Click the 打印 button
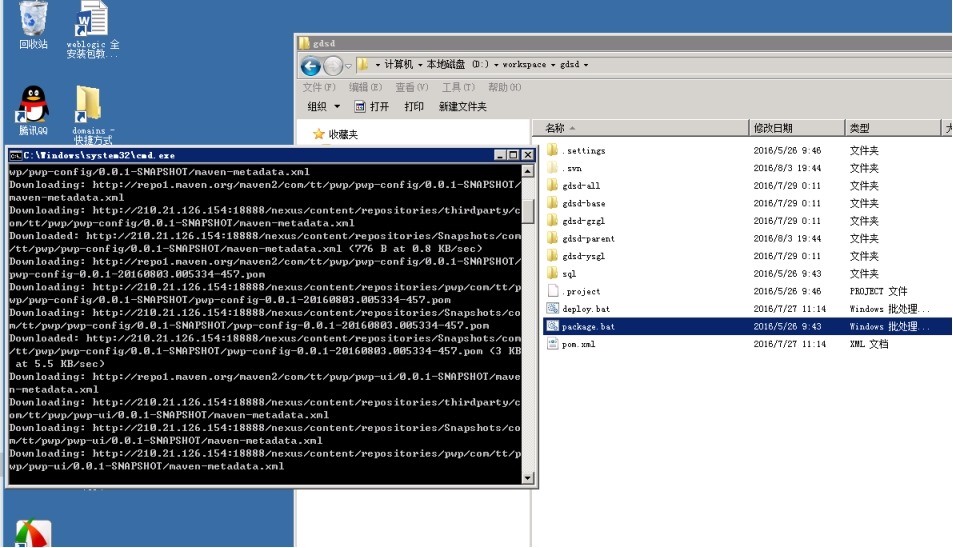 [414, 107]
